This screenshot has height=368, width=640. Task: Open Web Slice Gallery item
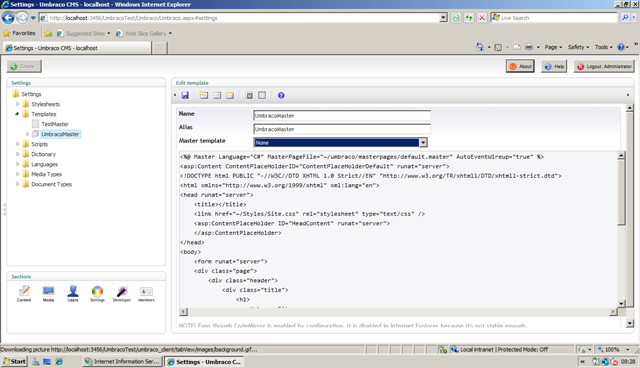[144, 33]
